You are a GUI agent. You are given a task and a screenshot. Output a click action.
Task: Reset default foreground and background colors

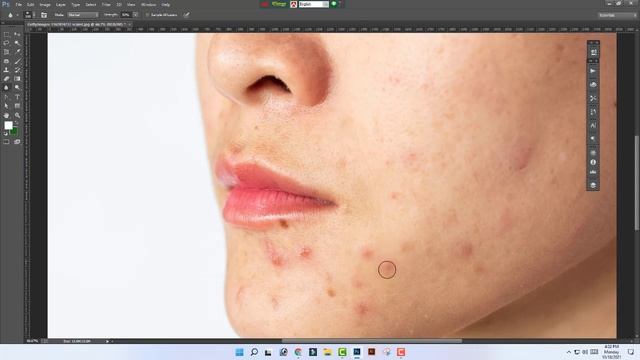point(5,133)
